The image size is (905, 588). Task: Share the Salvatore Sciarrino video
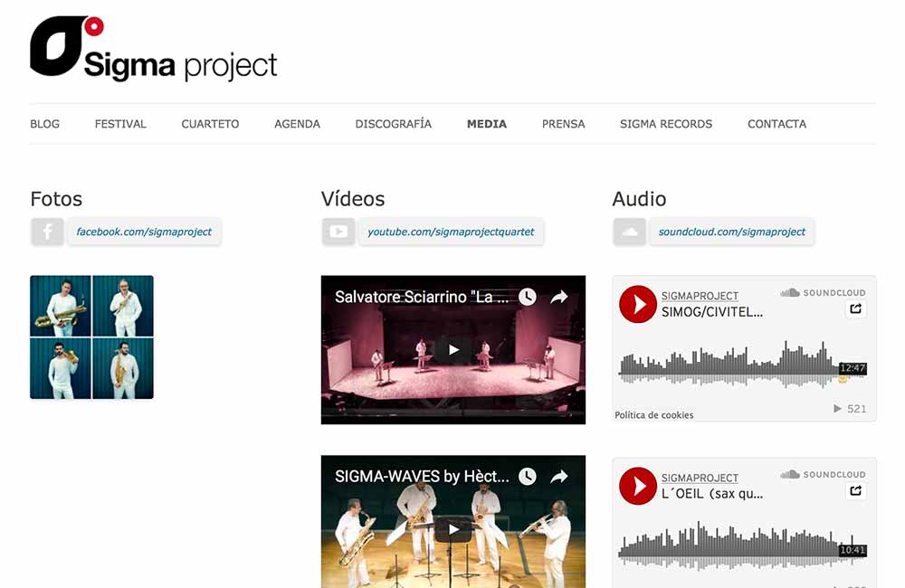tap(558, 298)
